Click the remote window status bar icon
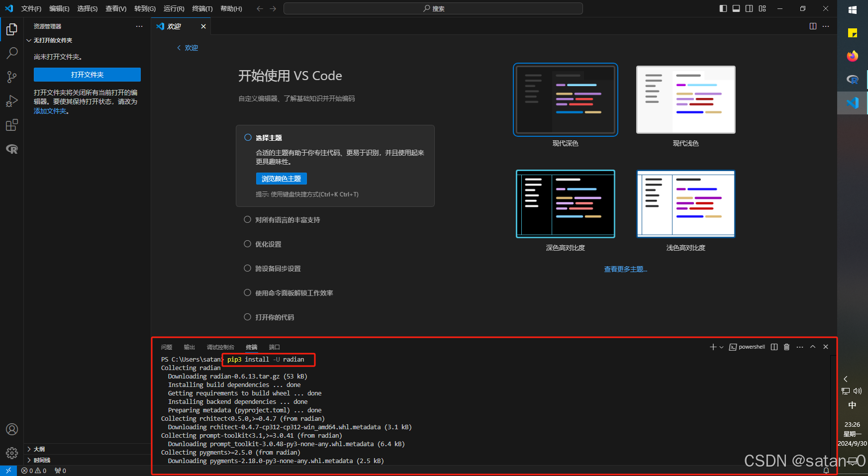The image size is (868, 476). point(8,471)
